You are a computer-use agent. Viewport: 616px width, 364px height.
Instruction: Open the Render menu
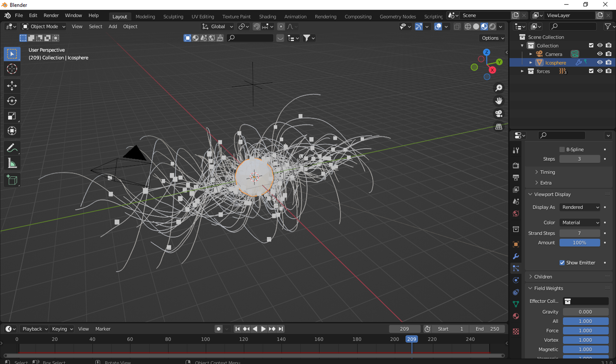(x=51, y=15)
